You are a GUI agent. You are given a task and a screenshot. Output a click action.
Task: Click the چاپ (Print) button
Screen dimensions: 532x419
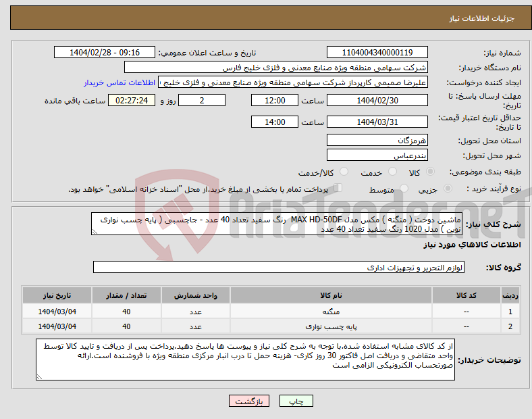pyautogui.click(x=296, y=401)
